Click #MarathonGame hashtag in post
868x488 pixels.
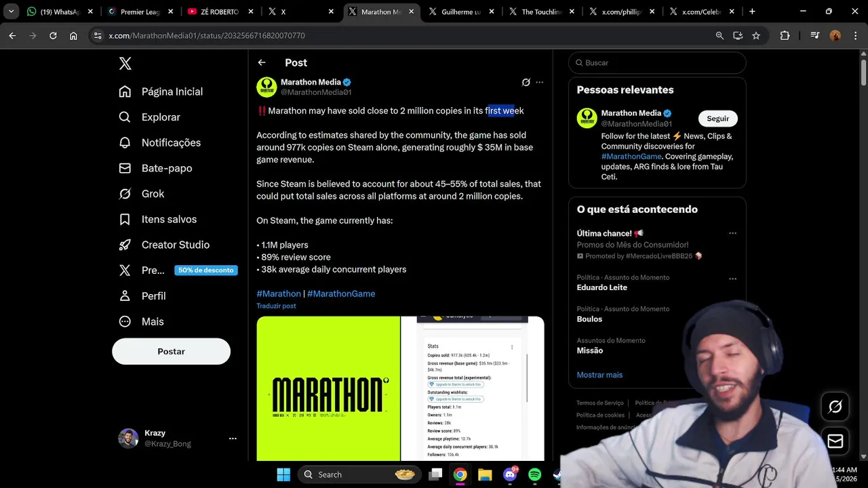pyautogui.click(x=341, y=293)
